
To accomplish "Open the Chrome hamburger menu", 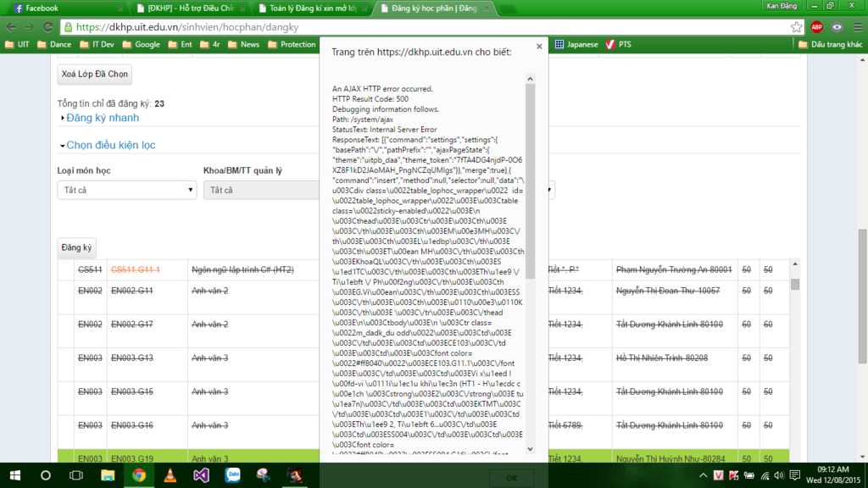I will (856, 27).
